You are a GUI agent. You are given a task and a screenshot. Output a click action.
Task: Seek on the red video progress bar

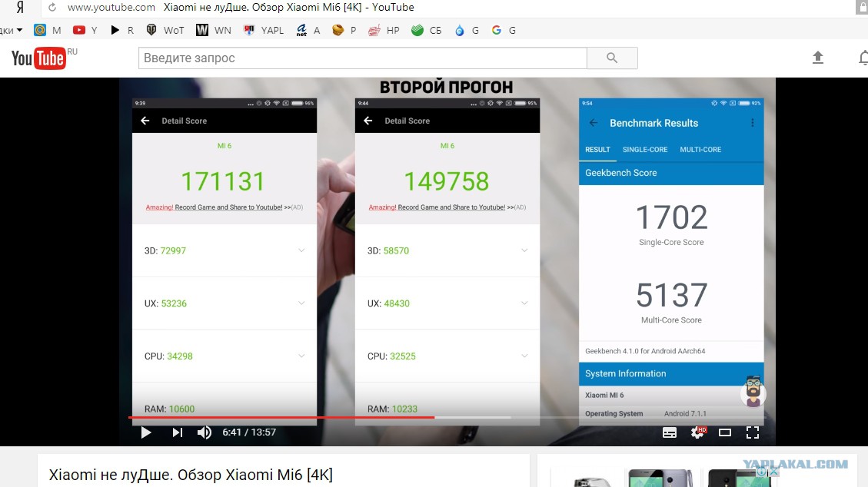[281, 417]
